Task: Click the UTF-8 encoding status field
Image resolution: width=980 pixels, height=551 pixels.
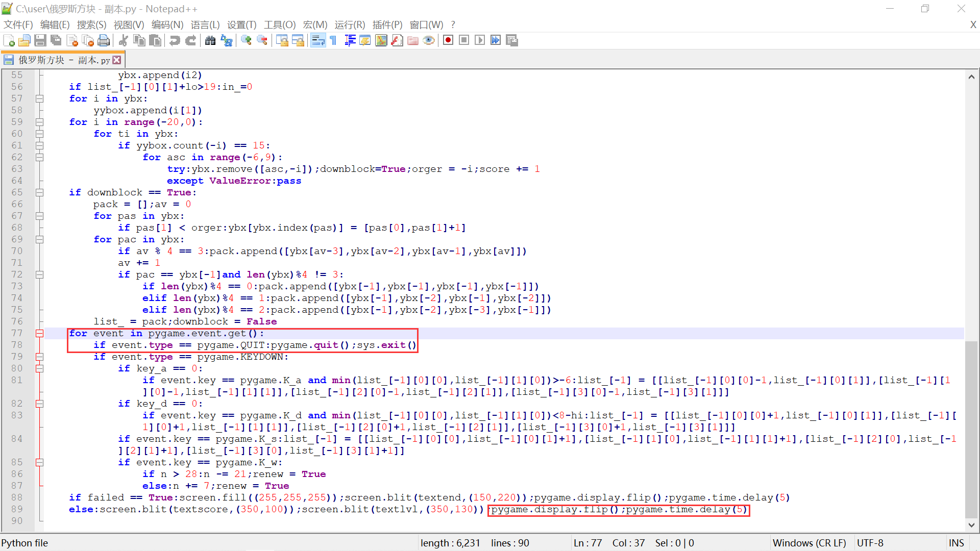Action: (870, 543)
